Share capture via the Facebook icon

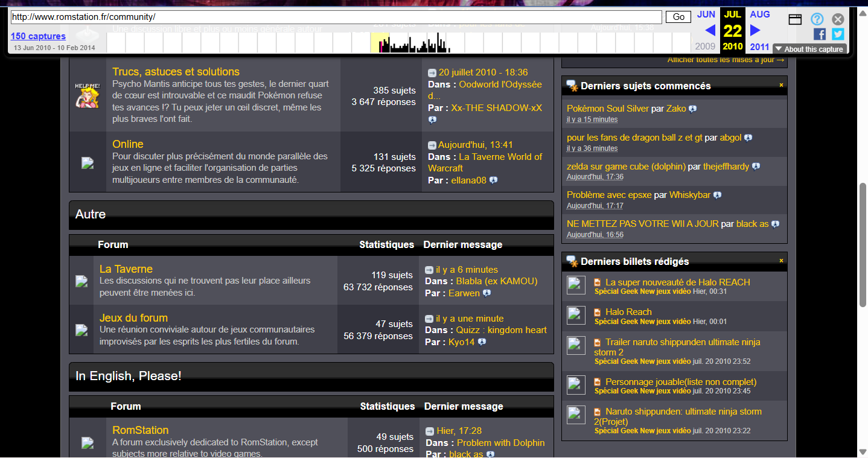pyautogui.click(x=819, y=34)
